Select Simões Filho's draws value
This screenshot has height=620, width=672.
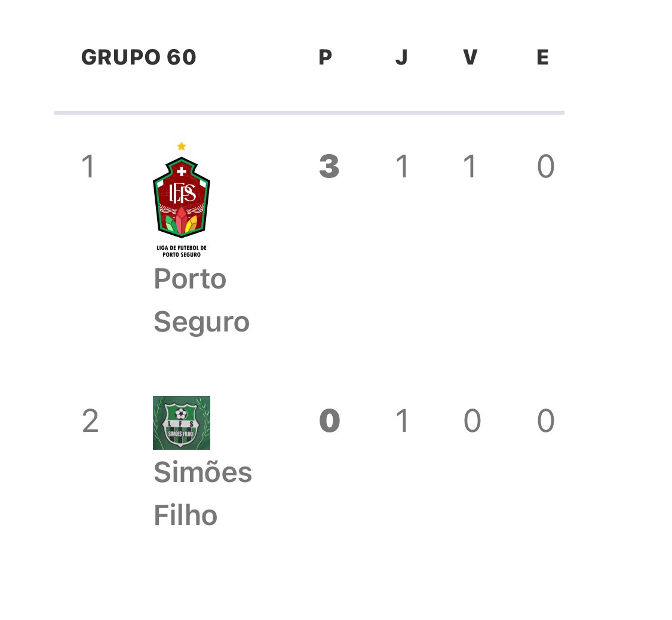click(x=546, y=421)
